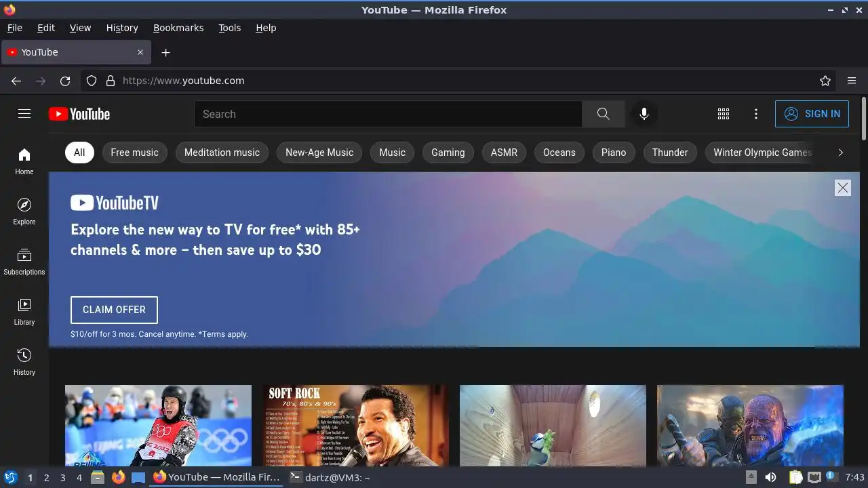Select the Gaming chip
The image size is (868, 488).
(x=448, y=152)
